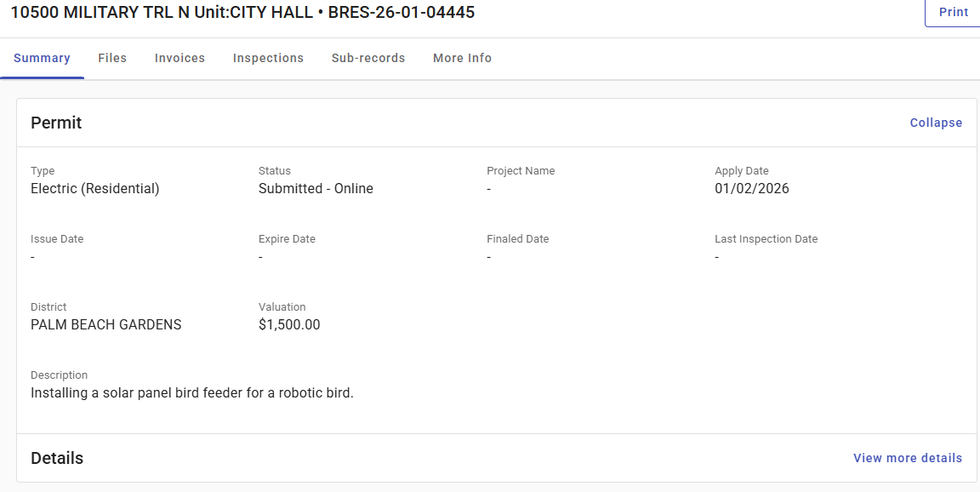
Task: Switch to the Summary tab
Action: (42, 58)
